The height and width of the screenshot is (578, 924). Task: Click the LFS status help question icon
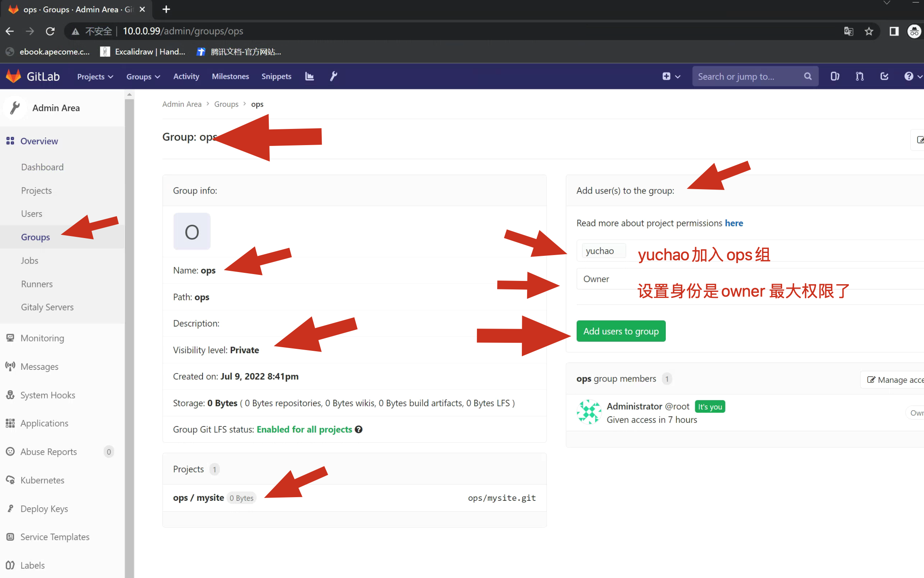click(359, 429)
